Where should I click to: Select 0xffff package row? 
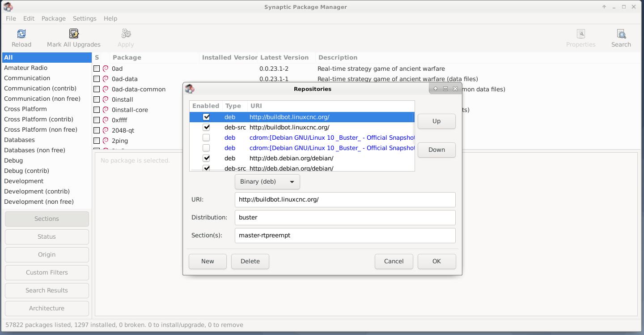pos(367,120)
